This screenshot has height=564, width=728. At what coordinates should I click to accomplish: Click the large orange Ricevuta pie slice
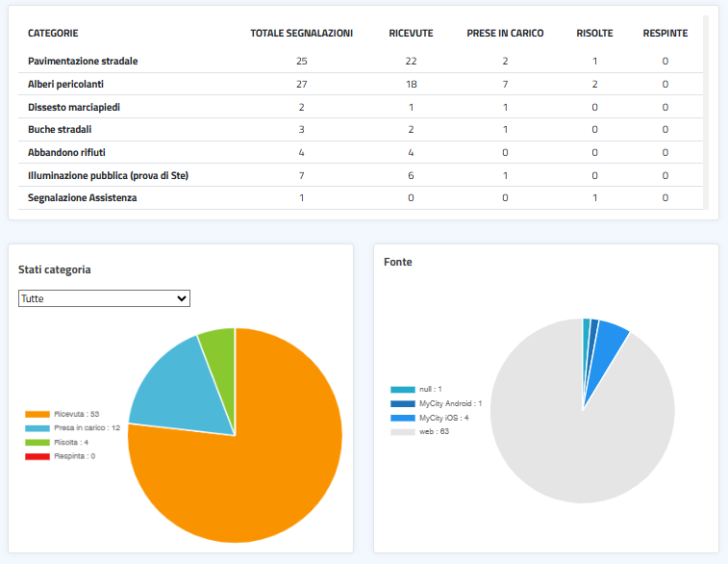point(250,452)
